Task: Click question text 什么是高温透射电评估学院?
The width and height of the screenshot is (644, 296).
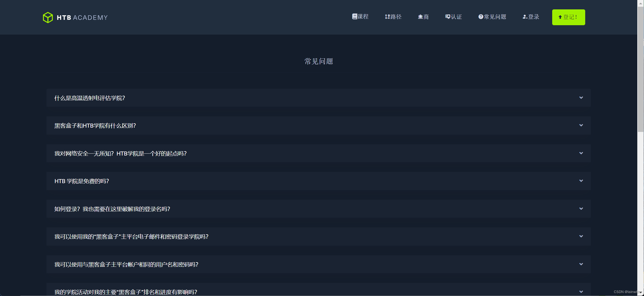Action: [90, 98]
